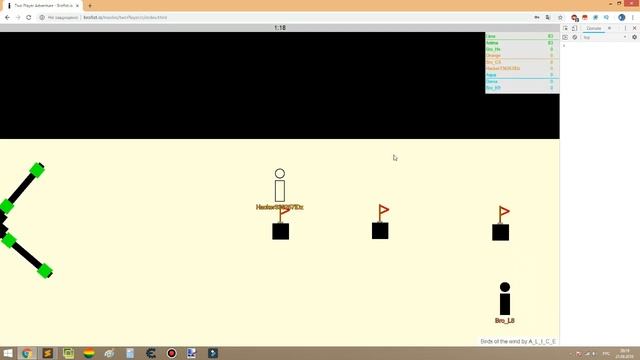Open DevTools customize three-dot menu
The width and height of the screenshot is (640, 360).
(x=625, y=28)
